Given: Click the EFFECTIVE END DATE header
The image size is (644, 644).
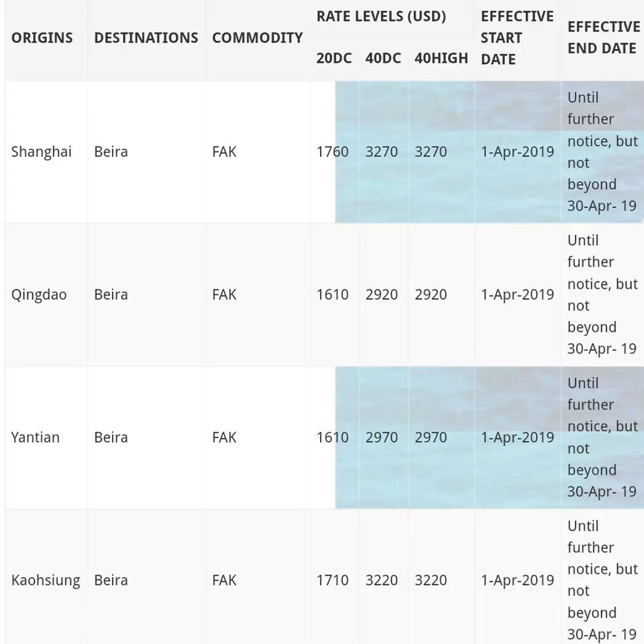Looking at the screenshot, I should tap(603, 38).
